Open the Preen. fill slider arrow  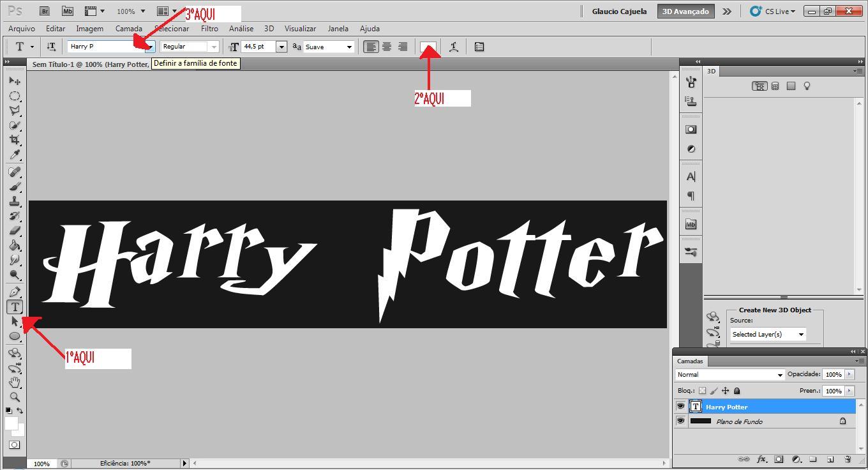(849, 391)
